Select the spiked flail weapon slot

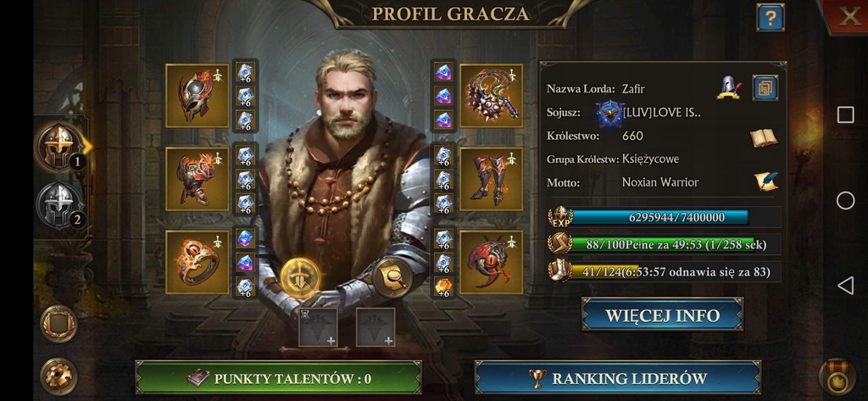(491, 95)
